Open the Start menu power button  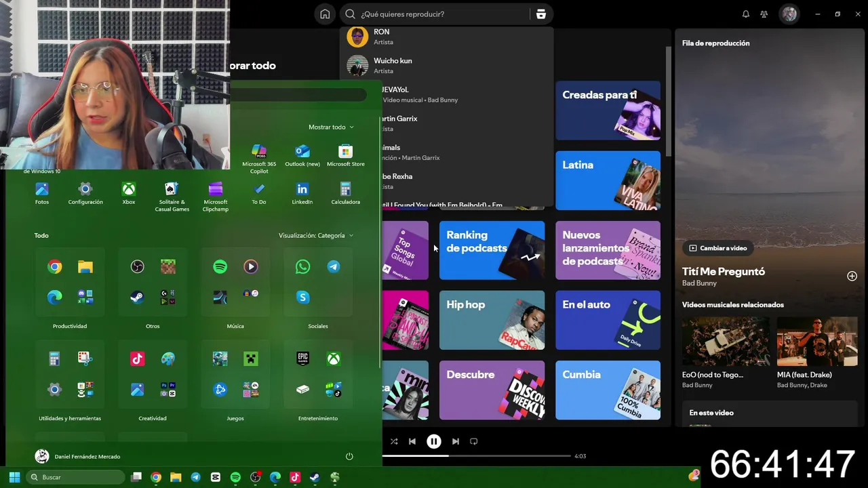349,457
